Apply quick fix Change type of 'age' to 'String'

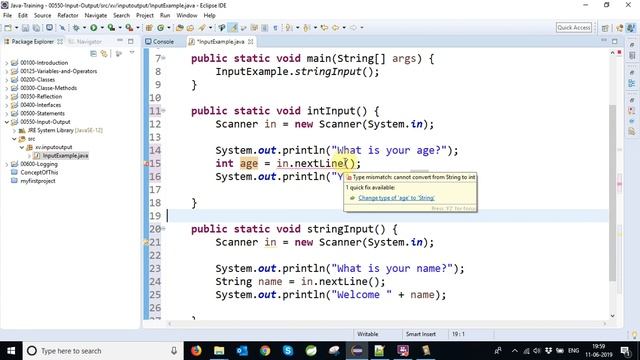396,198
